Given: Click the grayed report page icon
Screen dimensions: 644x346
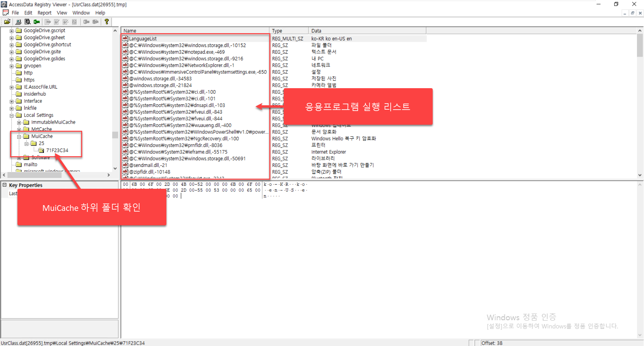Looking at the screenshot, I should 74,22.
